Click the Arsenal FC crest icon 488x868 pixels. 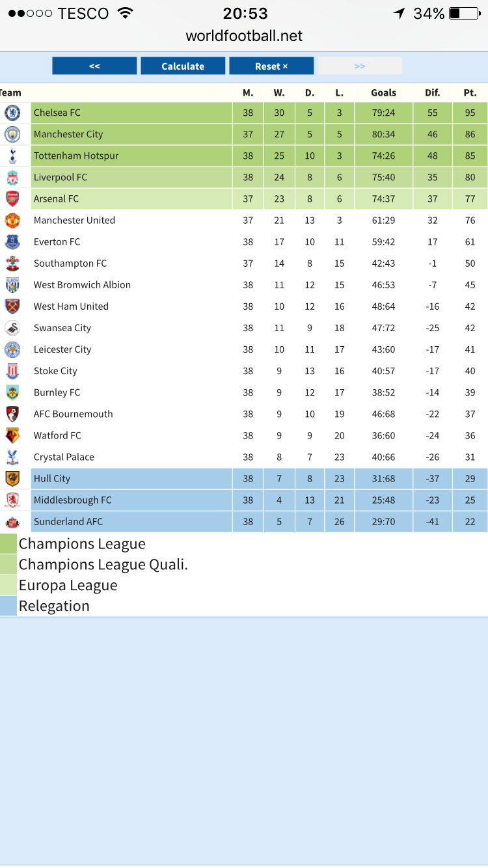coord(12,198)
